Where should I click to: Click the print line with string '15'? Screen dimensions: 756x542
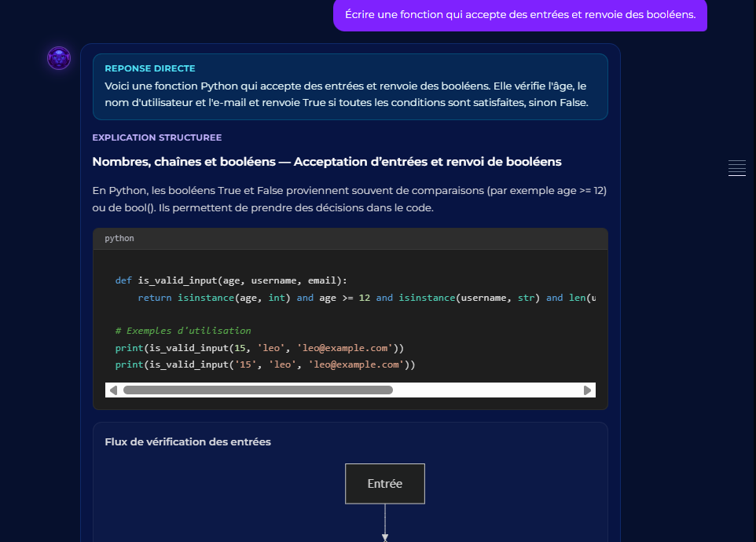pyautogui.click(x=265, y=364)
